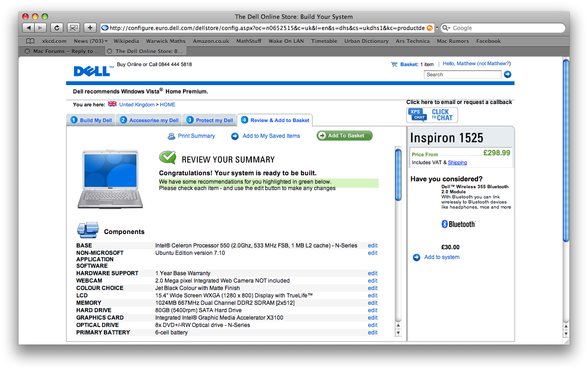Edit the BASE processor component

[373, 246]
